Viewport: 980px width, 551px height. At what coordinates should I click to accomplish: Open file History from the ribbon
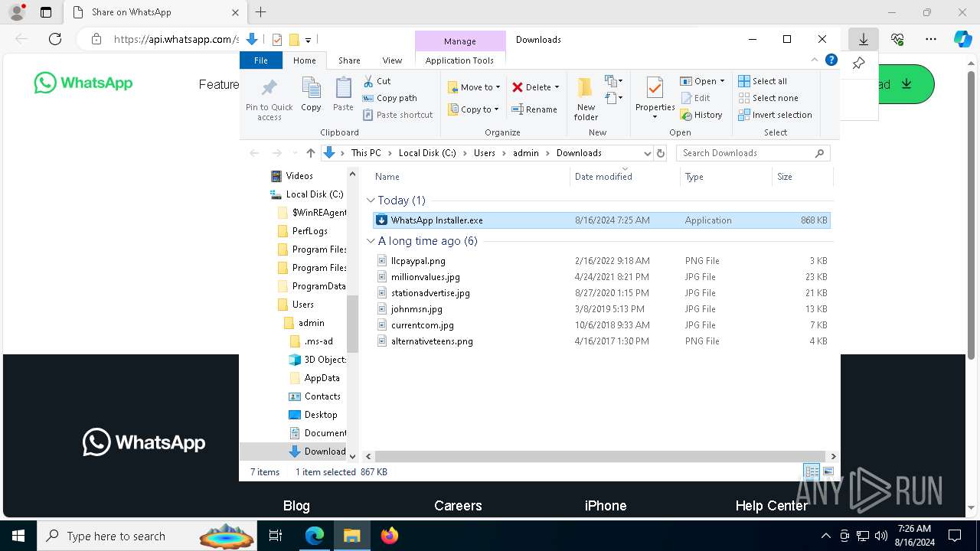pyautogui.click(x=701, y=115)
